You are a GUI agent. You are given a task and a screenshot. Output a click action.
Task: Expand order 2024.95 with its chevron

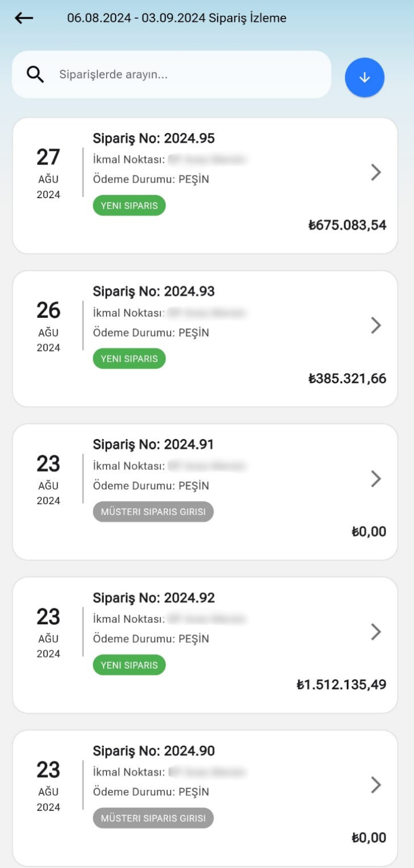pyautogui.click(x=376, y=172)
